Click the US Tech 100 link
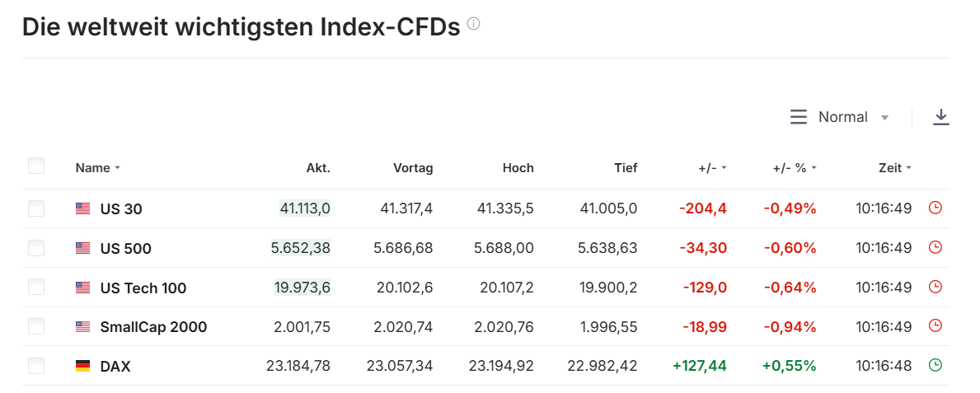980x393 pixels. tap(143, 288)
